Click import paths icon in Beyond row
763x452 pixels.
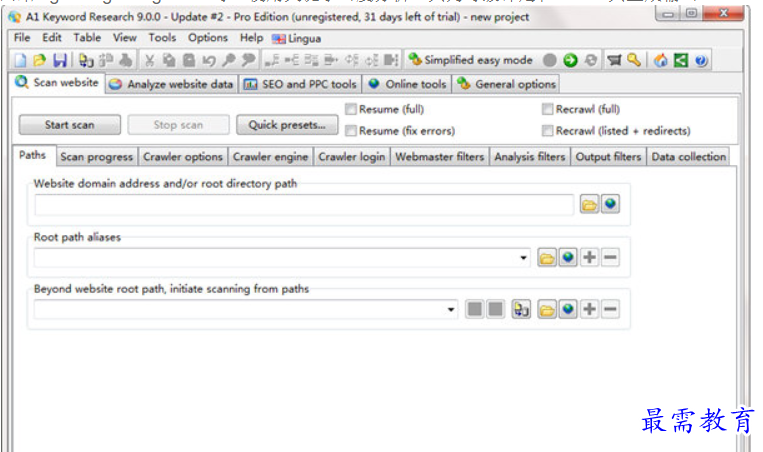[x=521, y=309]
